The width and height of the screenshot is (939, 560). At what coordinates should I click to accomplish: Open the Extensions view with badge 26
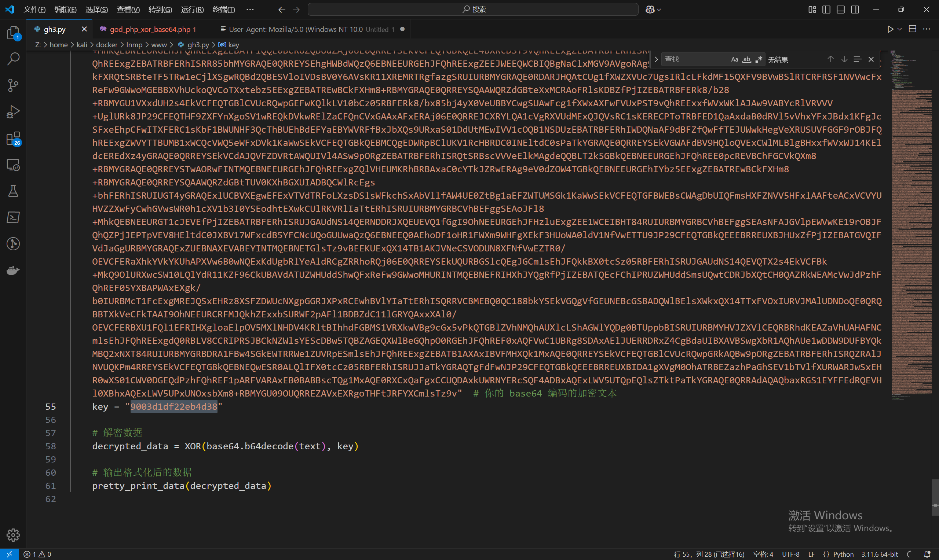tap(13, 139)
